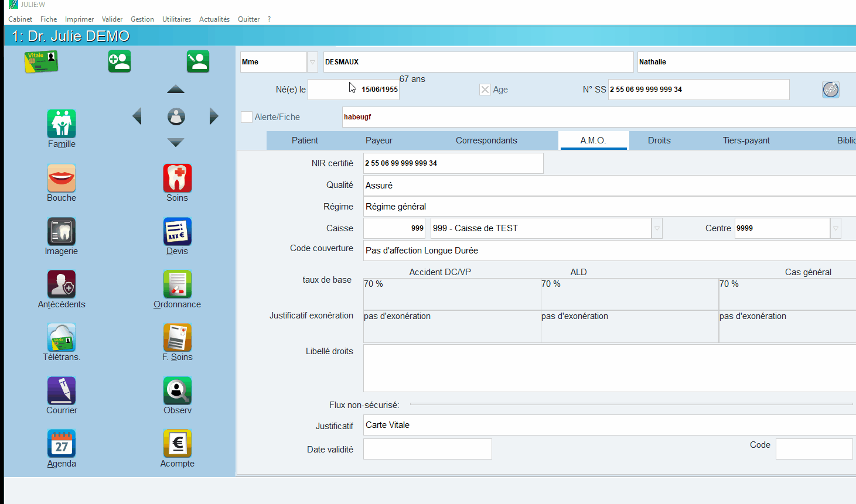Click the add new patient icon
This screenshot has height=504, width=856.
pos(120,61)
